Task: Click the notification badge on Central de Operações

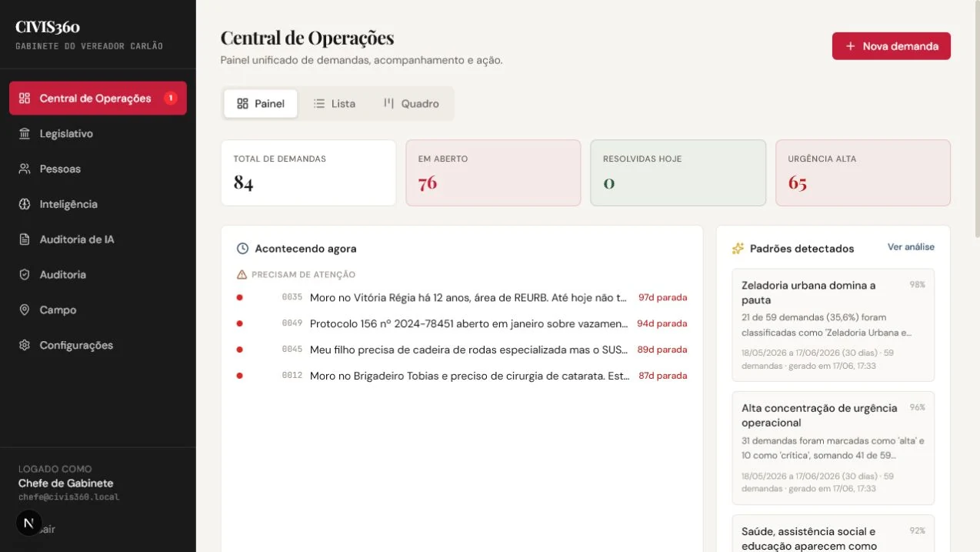Action: pyautogui.click(x=171, y=99)
